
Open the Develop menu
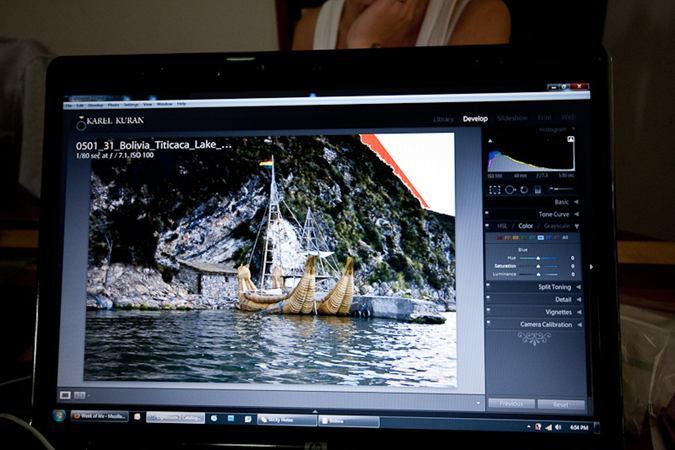tap(96, 105)
